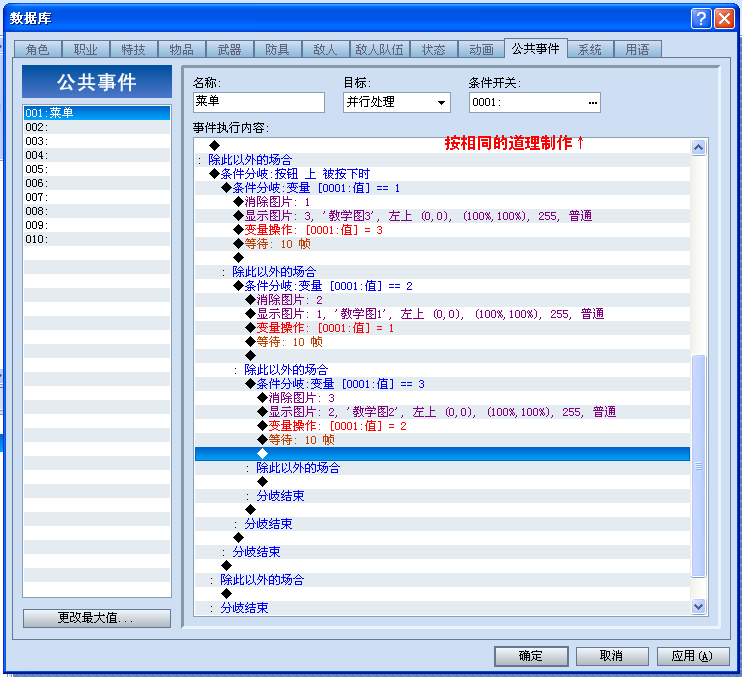Open the 目标 并行处理 dropdown

click(397, 102)
